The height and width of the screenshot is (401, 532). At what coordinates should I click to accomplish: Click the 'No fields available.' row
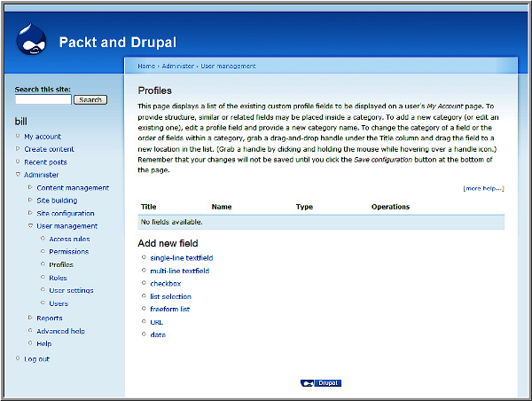321,222
